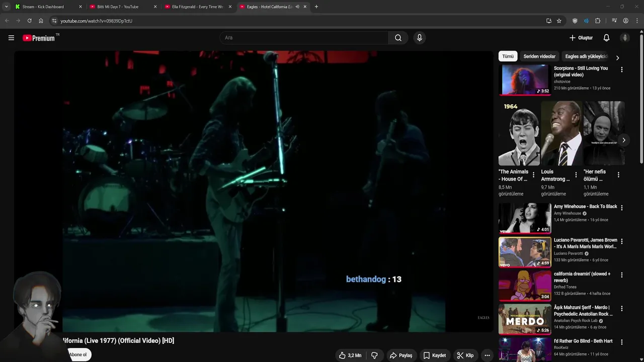
Task: Open options for The Animals short
Action: 533,175
